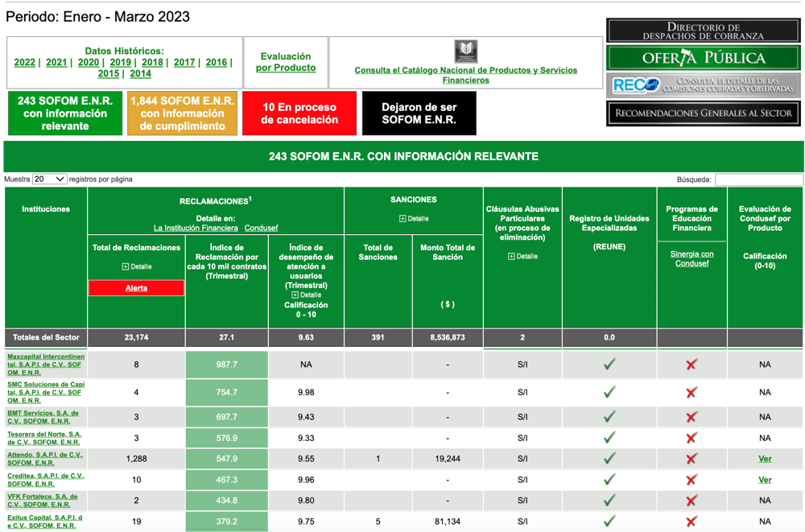Click the 1,288 reclamaciones cell for Attendo

pyautogui.click(x=137, y=459)
